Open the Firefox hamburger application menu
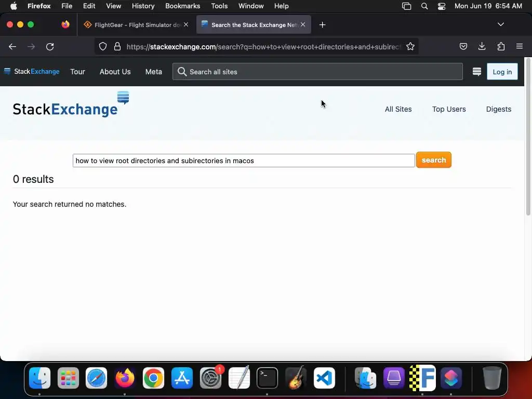The image size is (532, 399). pyautogui.click(x=520, y=46)
